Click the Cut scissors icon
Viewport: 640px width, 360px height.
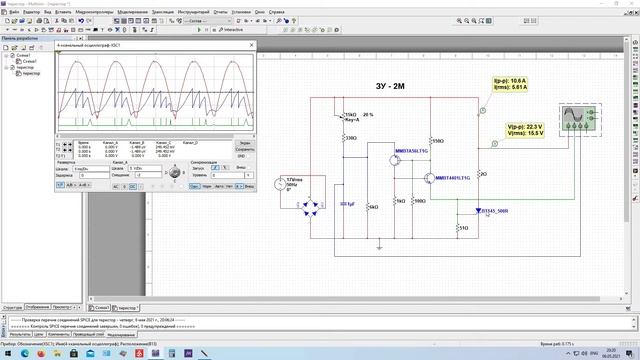(x=57, y=21)
